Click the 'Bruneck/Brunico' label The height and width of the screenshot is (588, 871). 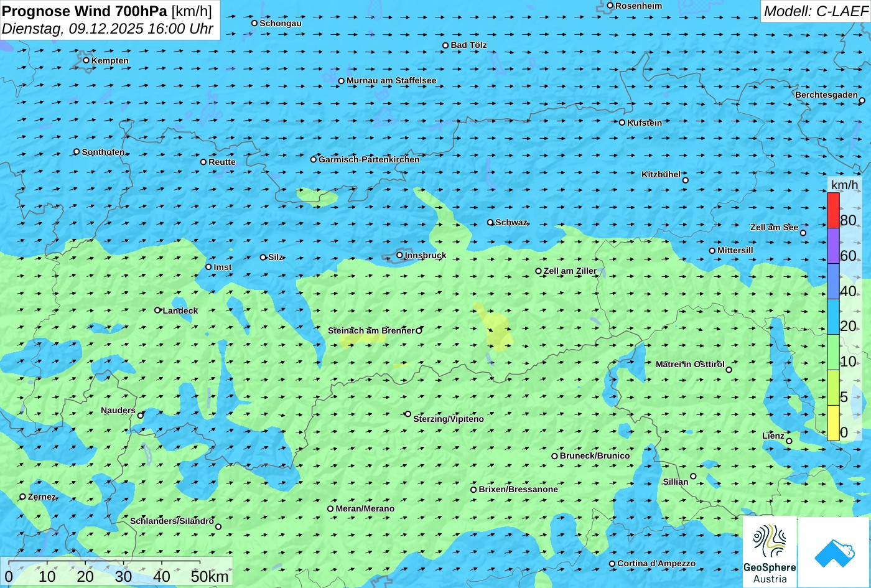tap(595, 455)
